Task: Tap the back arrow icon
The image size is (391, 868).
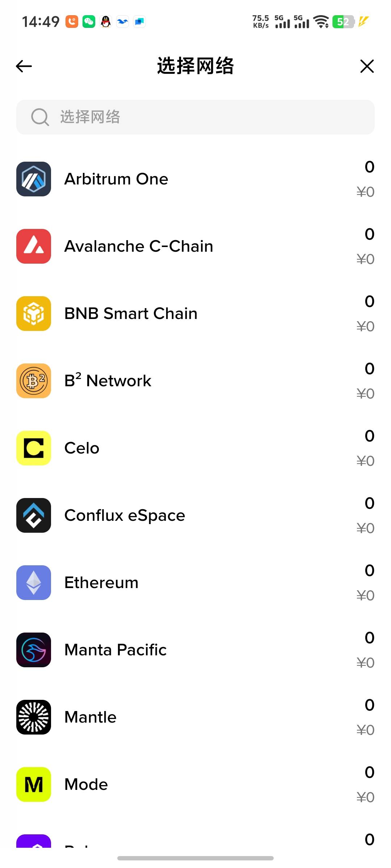Action: (24, 66)
